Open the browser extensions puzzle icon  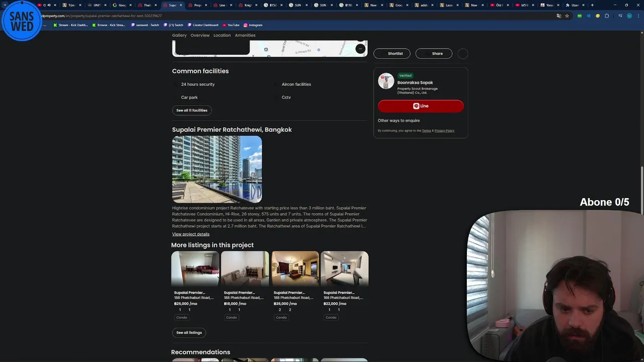pyautogui.click(x=607, y=16)
